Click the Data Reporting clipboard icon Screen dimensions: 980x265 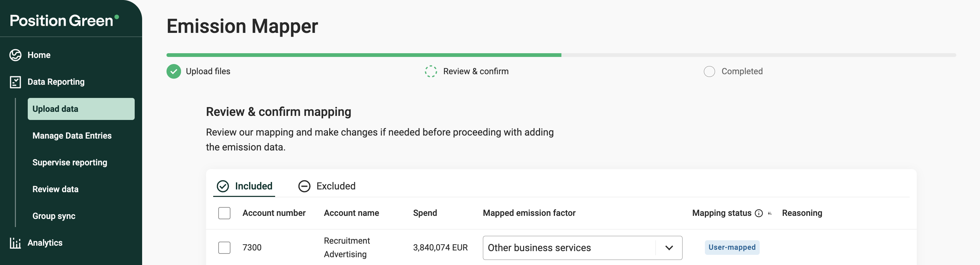tap(15, 82)
